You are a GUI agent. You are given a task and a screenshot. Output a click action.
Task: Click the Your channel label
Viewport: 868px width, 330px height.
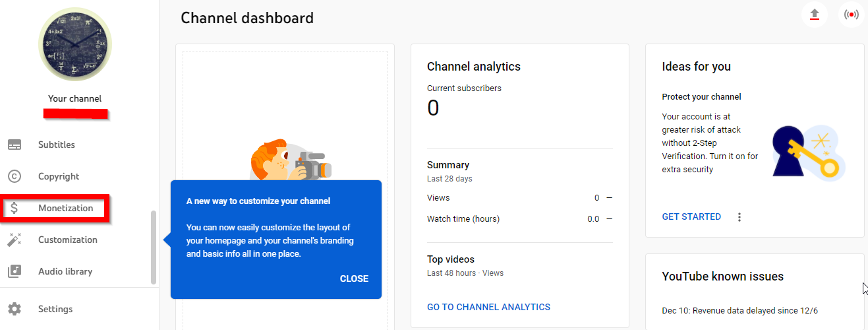click(x=75, y=98)
